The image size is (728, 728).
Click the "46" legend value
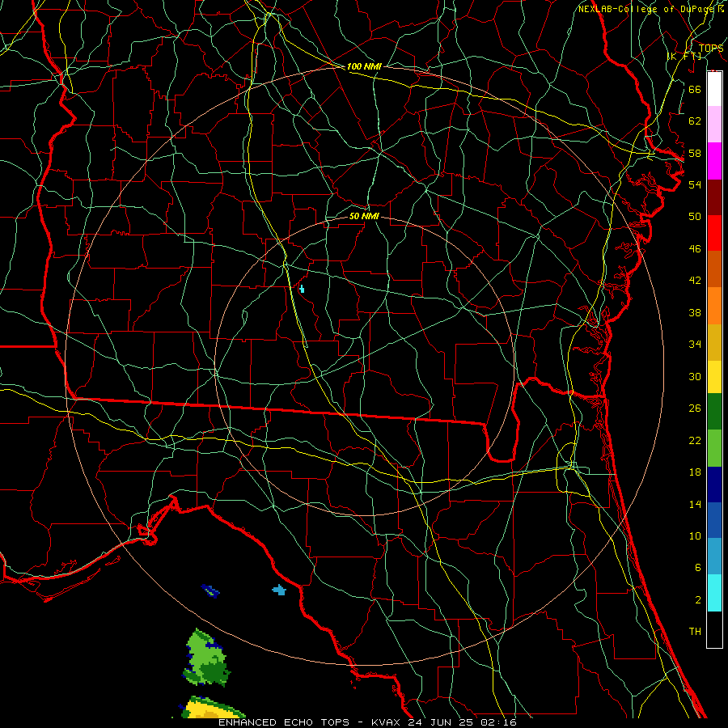click(x=695, y=249)
